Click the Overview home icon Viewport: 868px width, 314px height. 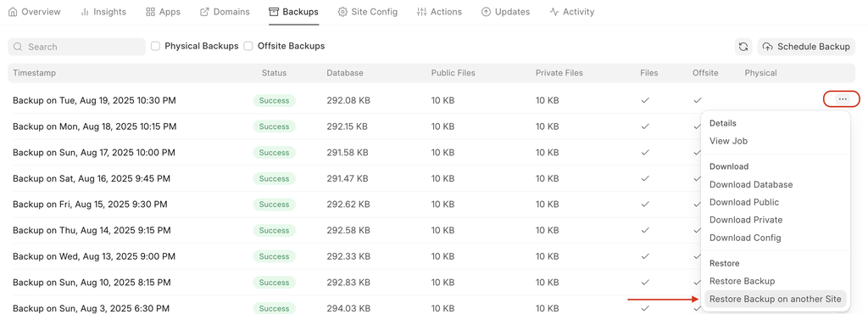point(14,12)
